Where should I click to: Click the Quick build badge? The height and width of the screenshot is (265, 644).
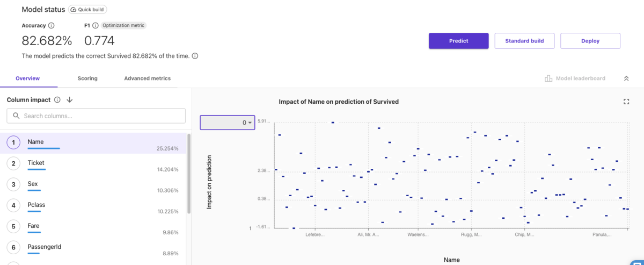click(x=87, y=10)
